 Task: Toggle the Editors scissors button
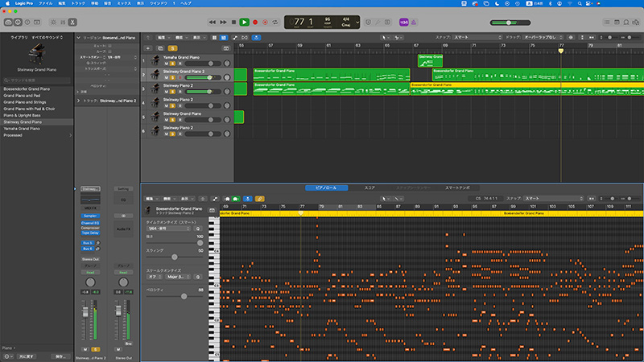point(72,23)
